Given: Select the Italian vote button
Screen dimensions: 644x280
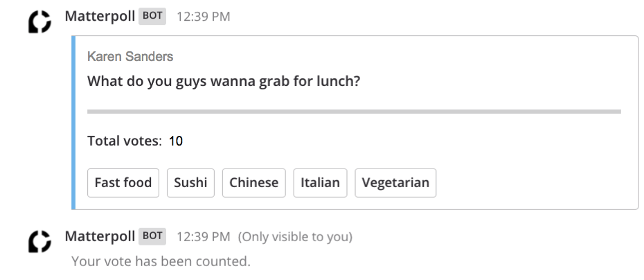Looking at the screenshot, I should click(x=320, y=183).
